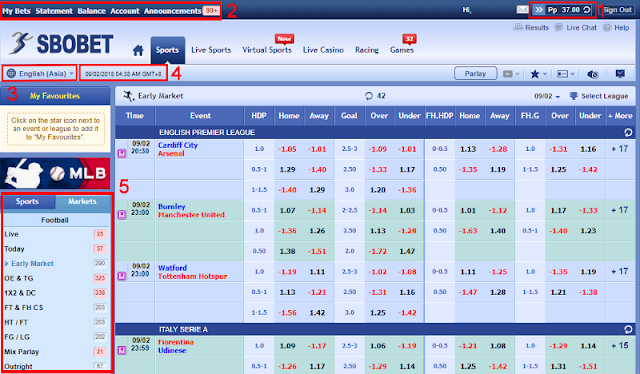640x374 pixels.
Task: Switch to the Markets tab in sidebar
Action: [x=82, y=202]
